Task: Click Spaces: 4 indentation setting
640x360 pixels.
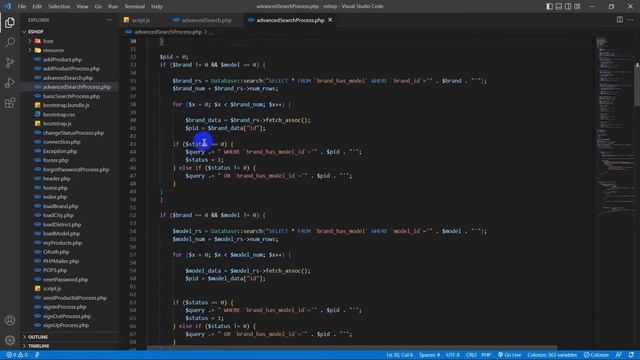Action: 429,355
